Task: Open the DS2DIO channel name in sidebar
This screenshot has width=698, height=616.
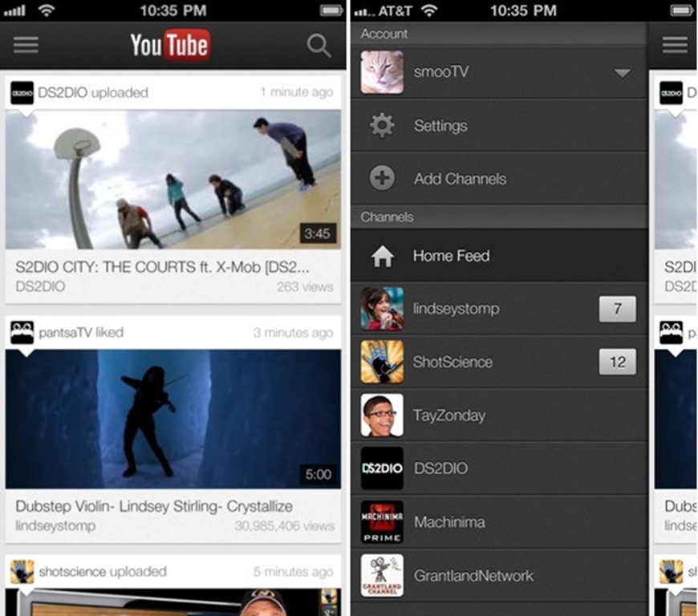Action: [440, 468]
